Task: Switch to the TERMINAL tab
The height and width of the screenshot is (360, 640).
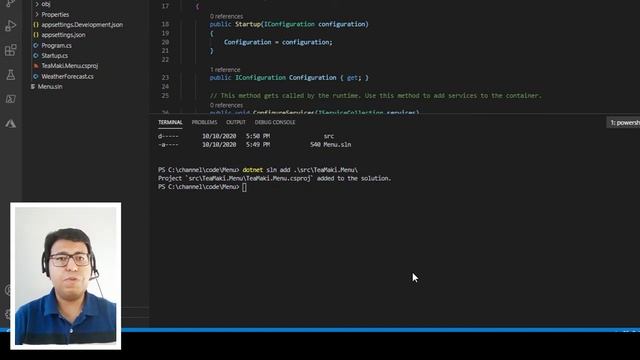Action: [x=170, y=122]
